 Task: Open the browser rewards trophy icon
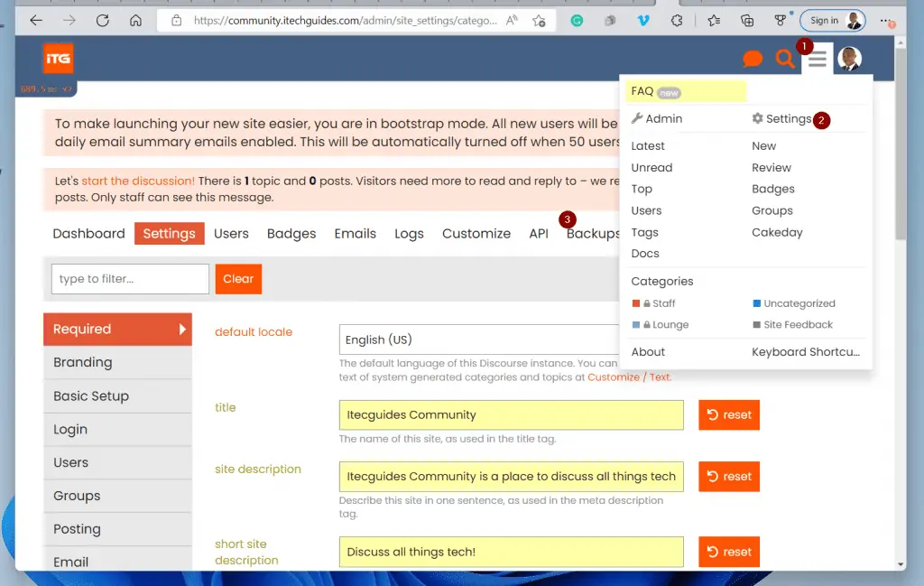click(781, 21)
